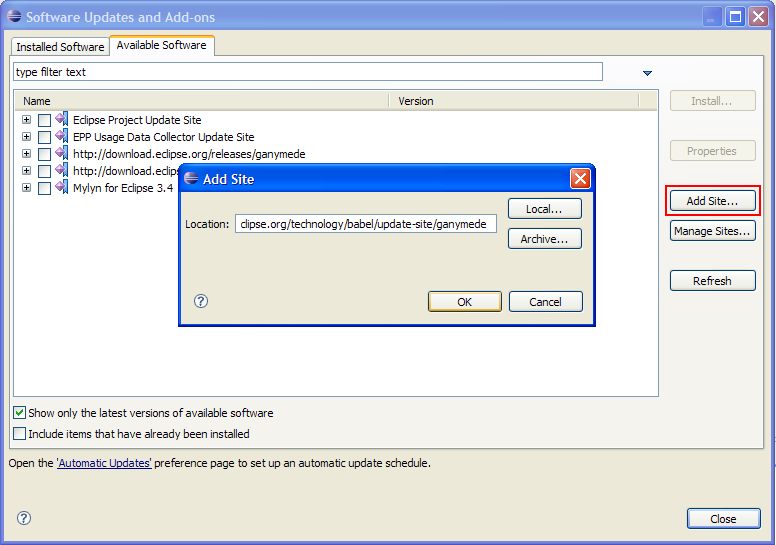Check the Mylyn for Eclipse 3.4 checkbox

coord(44,188)
